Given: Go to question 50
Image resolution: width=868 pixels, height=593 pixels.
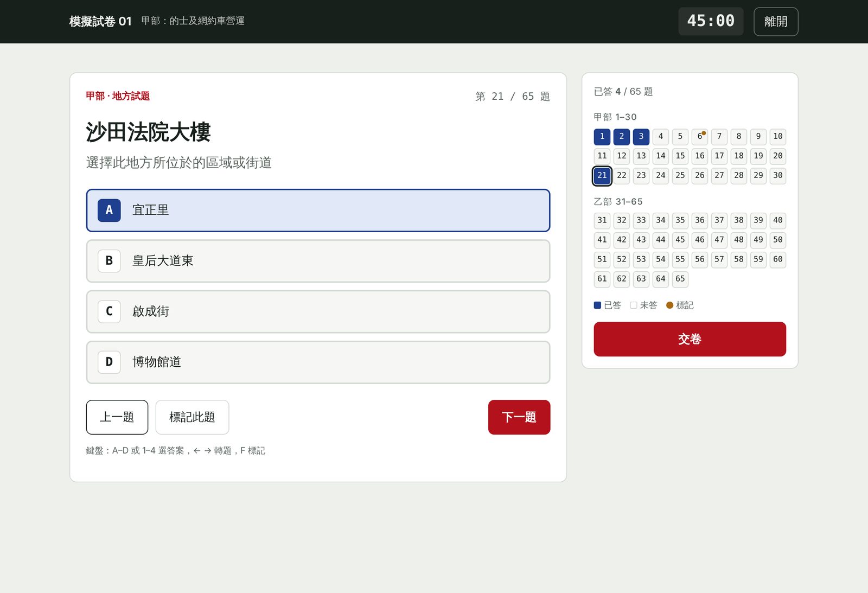Looking at the screenshot, I should point(778,240).
